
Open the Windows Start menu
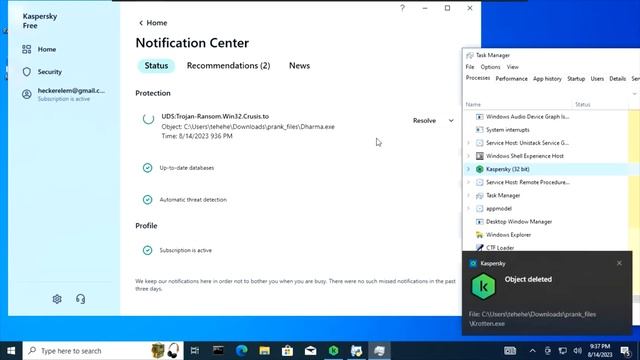tap(11, 351)
